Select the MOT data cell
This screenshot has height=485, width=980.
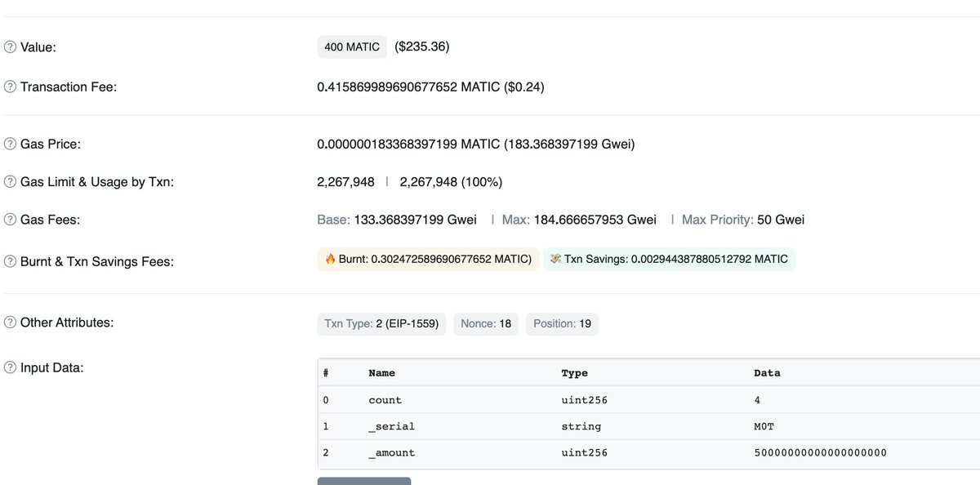pyautogui.click(x=764, y=426)
